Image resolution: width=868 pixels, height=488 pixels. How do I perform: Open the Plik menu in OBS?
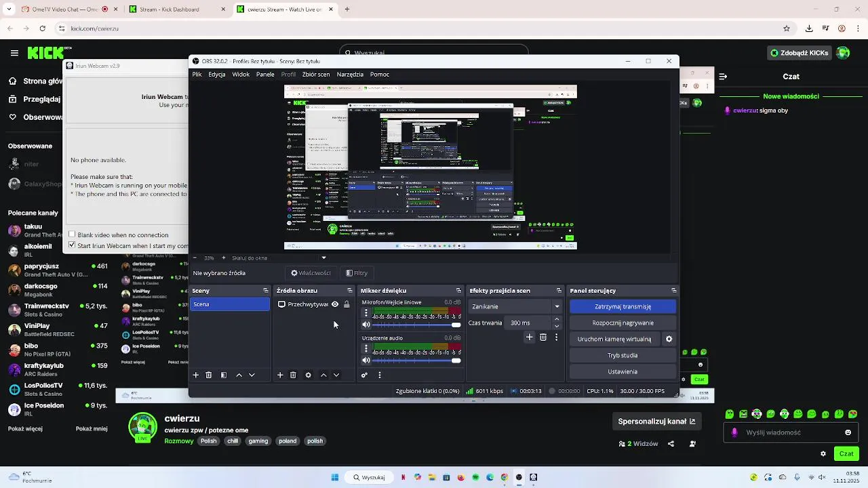[197, 75]
